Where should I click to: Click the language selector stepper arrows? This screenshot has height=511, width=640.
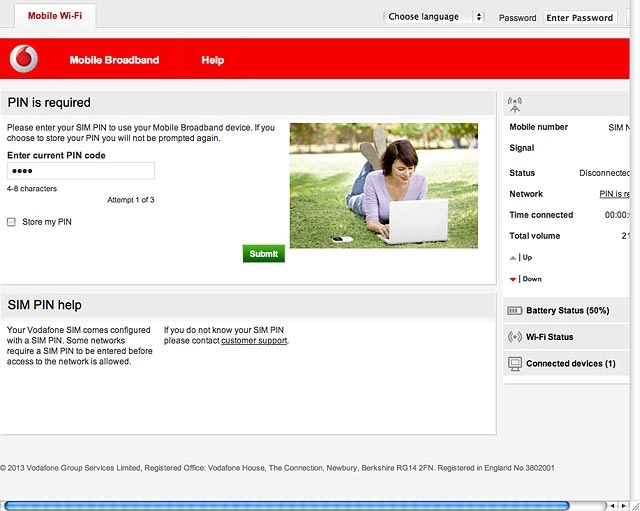click(x=479, y=17)
